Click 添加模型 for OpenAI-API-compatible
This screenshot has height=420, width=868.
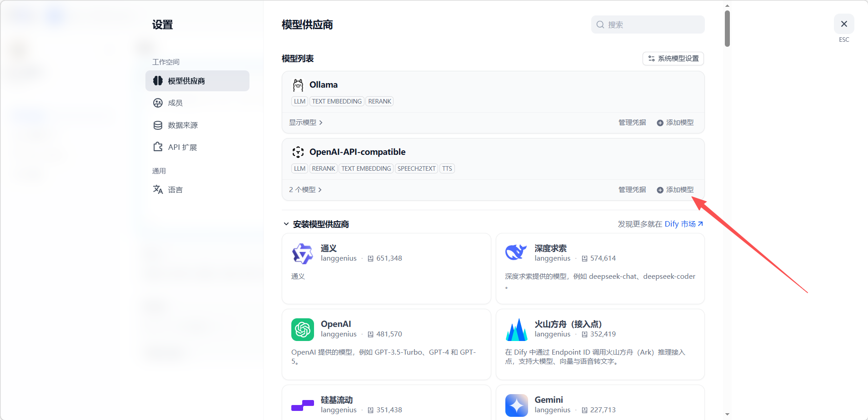pyautogui.click(x=675, y=190)
